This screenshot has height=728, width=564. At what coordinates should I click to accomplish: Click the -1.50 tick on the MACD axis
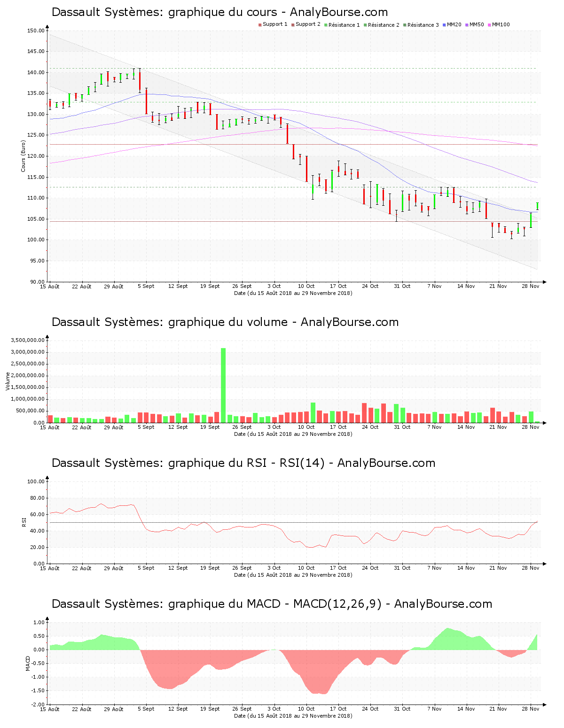(39, 691)
